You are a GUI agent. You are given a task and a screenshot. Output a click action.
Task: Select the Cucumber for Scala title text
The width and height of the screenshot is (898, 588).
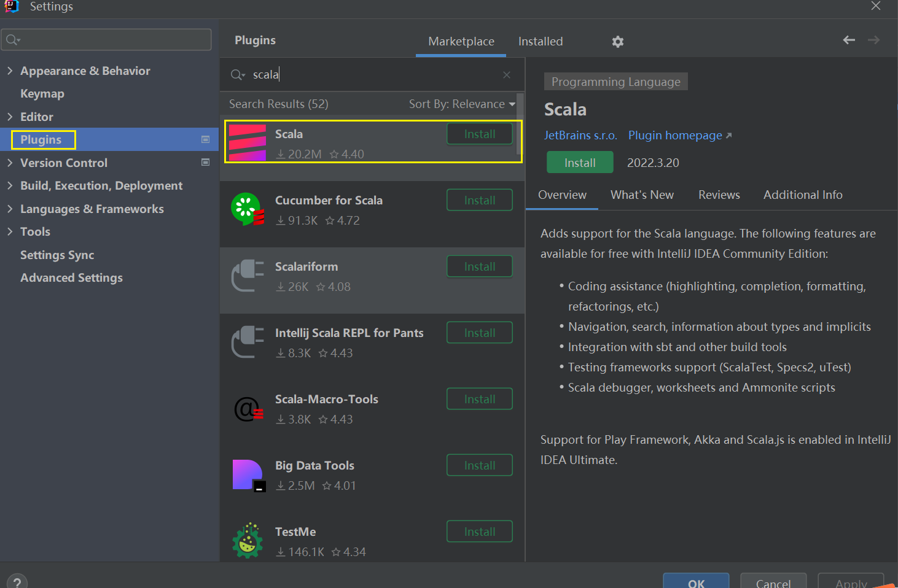(329, 200)
